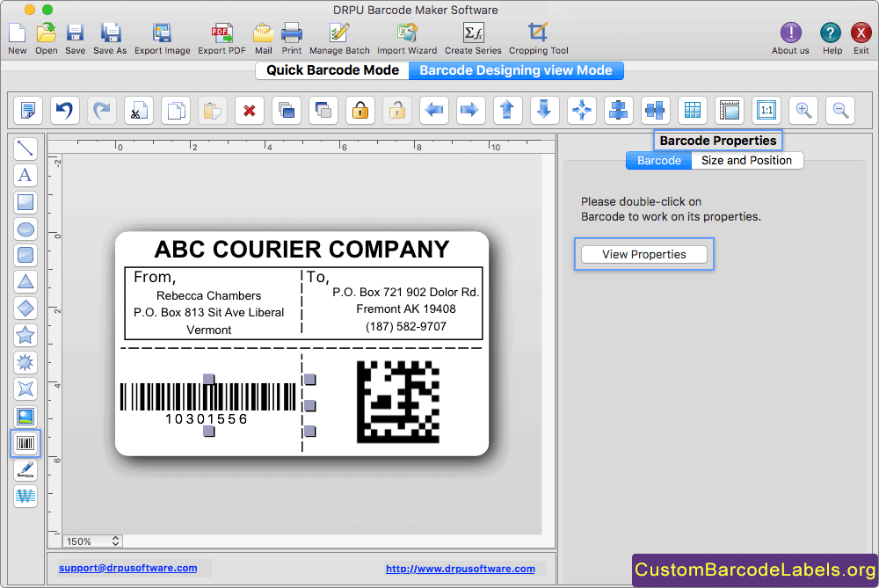This screenshot has height=588, width=879.
Task: Switch to Quick Barcode Mode
Action: (x=332, y=70)
